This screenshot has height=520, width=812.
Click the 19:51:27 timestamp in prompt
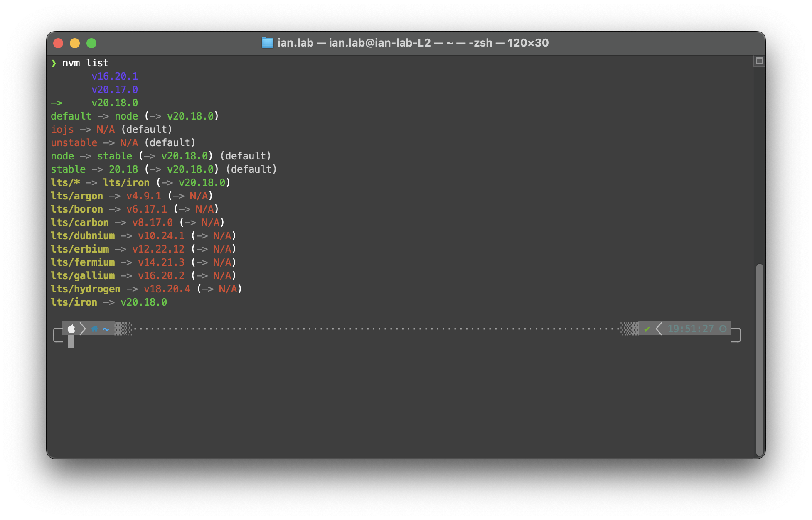[x=690, y=329]
